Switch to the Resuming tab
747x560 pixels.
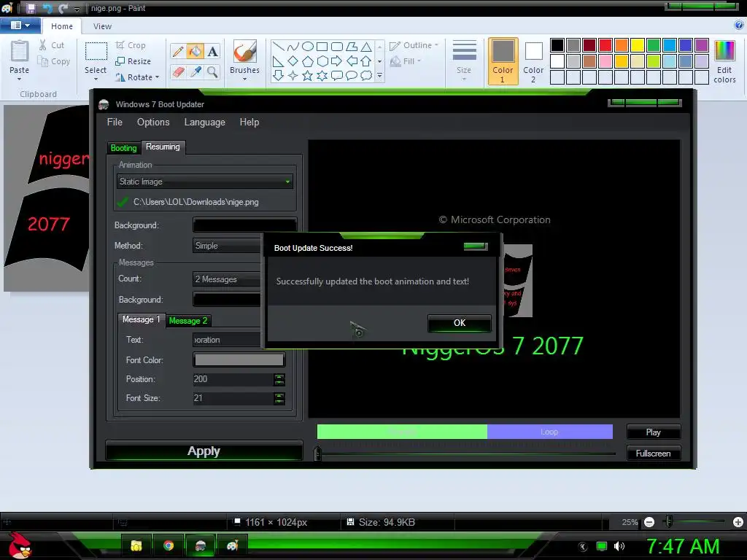pyautogui.click(x=163, y=147)
